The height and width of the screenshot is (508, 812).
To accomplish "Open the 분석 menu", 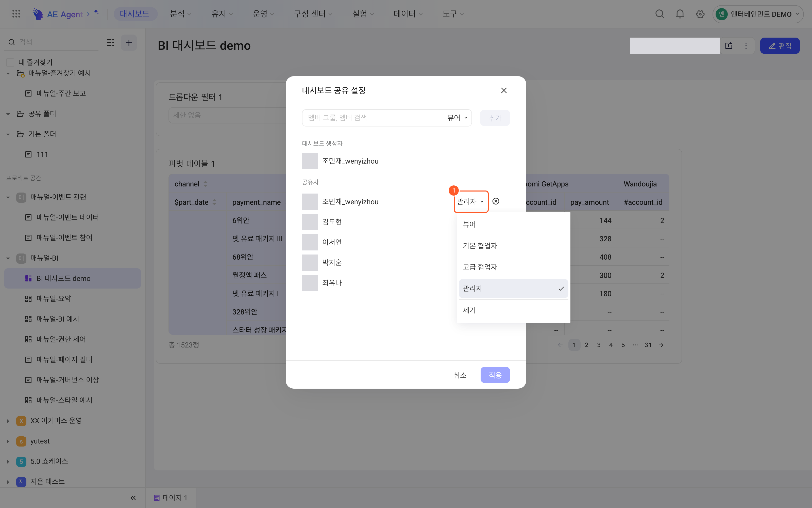I will 180,14.
